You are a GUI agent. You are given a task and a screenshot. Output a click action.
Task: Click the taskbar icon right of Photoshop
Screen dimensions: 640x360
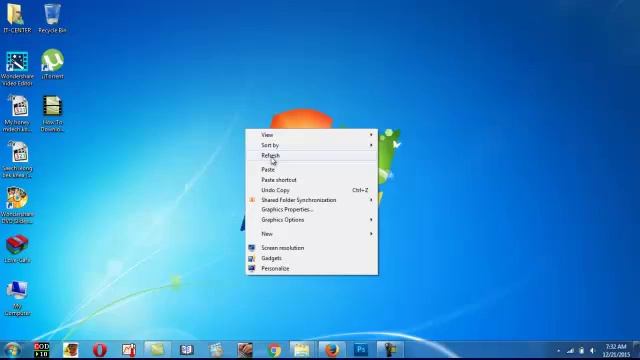(x=390, y=350)
